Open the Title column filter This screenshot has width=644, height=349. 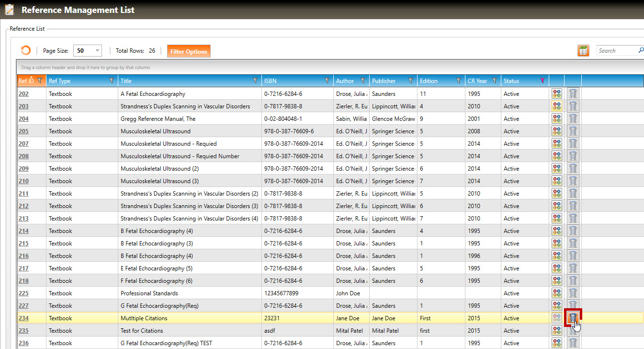(255, 81)
